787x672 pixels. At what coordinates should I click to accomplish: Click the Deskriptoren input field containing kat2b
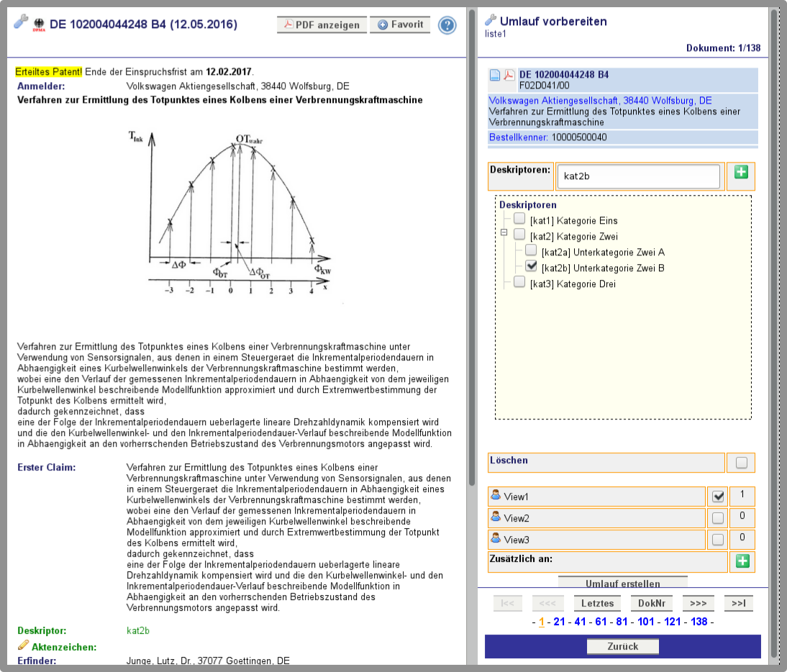coord(638,176)
